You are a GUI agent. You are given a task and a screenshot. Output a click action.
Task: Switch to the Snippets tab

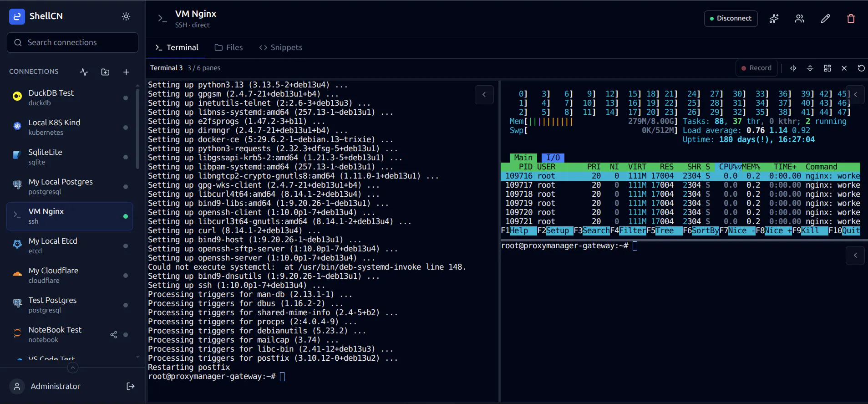(280, 47)
